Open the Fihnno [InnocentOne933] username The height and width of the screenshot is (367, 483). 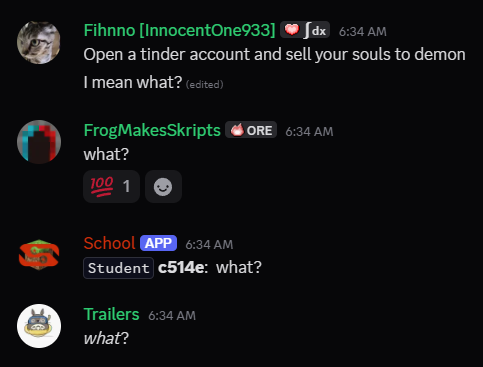pyautogui.click(x=179, y=30)
